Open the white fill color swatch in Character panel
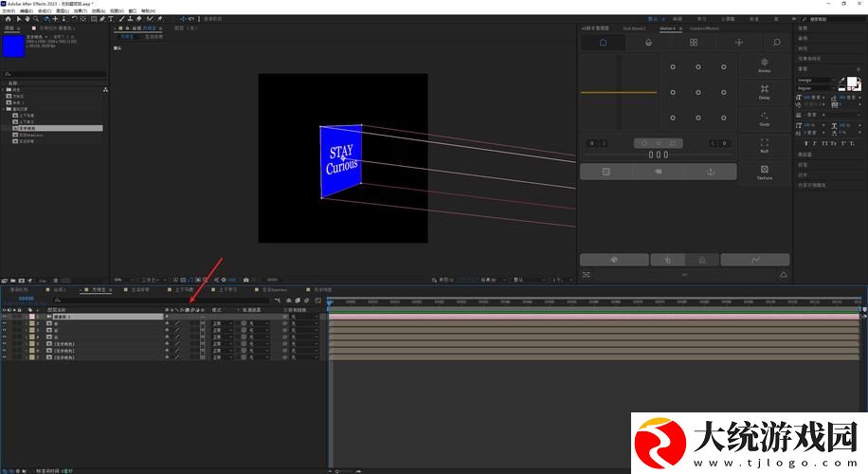Image resolution: width=868 pixels, height=474 pixels. click(x=853, y=83)
